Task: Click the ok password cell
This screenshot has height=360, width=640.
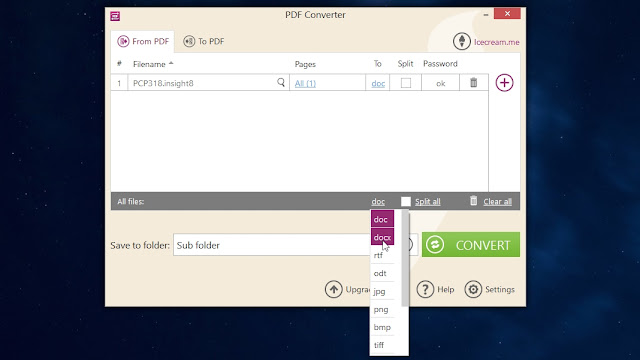Action: point(440,83)
